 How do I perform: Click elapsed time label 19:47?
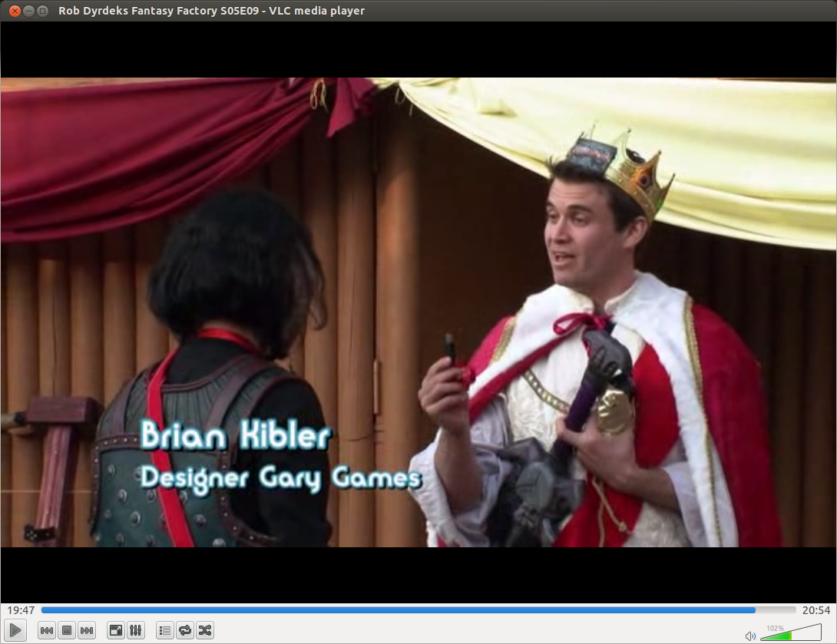click(21, 610)
